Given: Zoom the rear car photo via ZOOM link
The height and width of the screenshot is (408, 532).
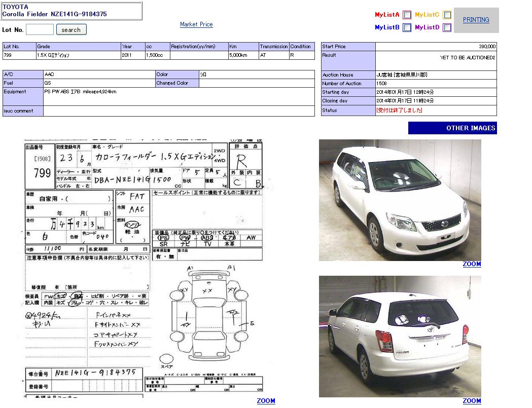Looking at the screenshot, I should 472,401.
